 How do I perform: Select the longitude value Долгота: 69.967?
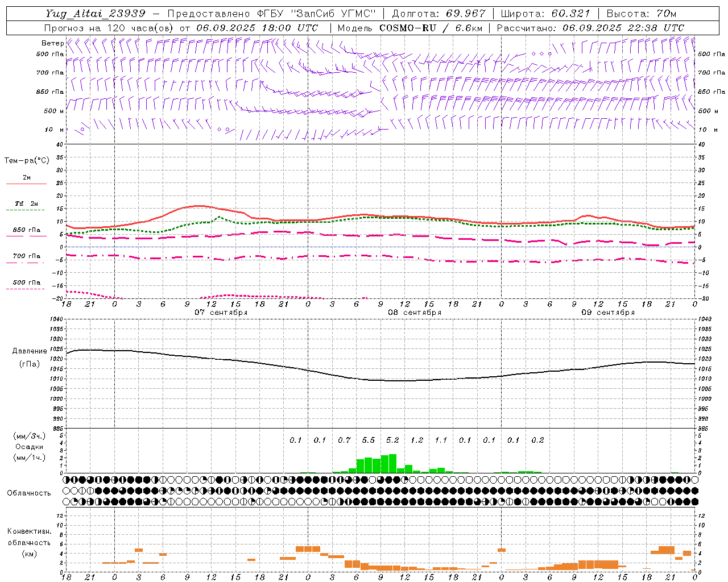coord(439,14)
